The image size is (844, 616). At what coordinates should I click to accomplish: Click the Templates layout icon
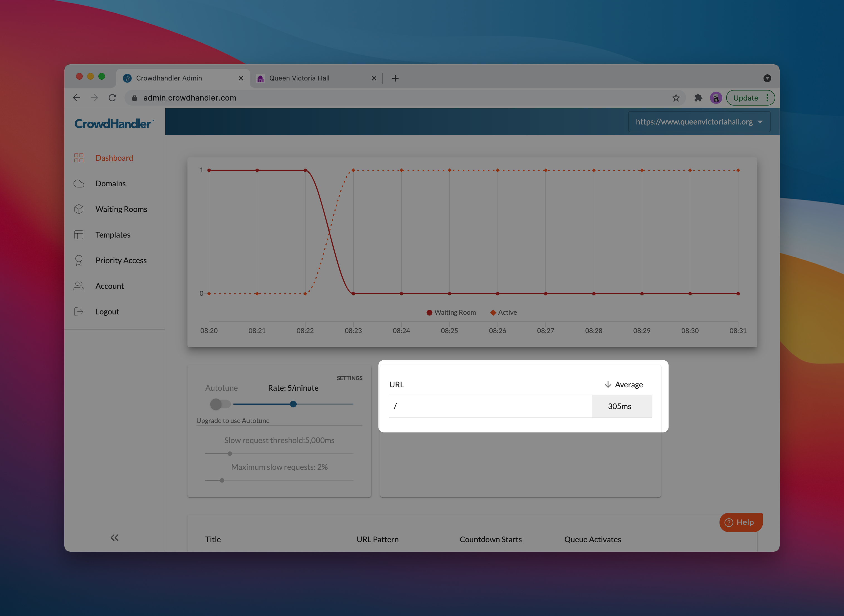tap(79, 235)
